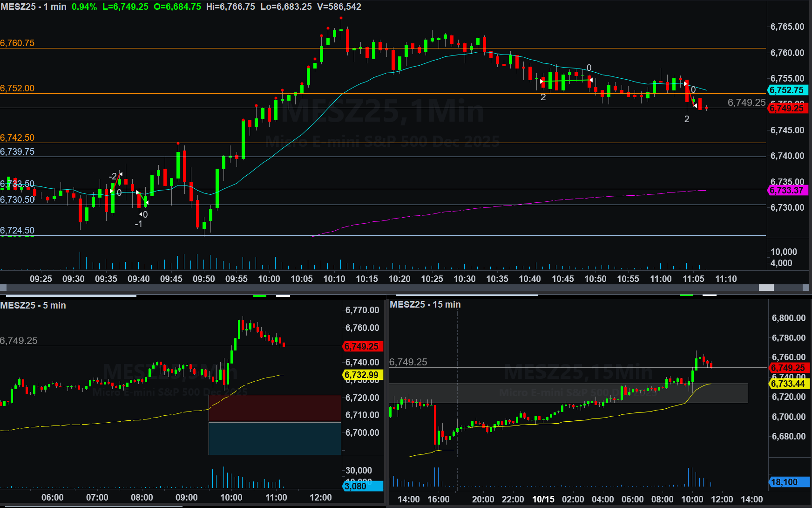Click the yellow 6,733.44 tag on 15 min chart
Screen dimensions: 812x508
pyautogui.click(x=788, y=384)
